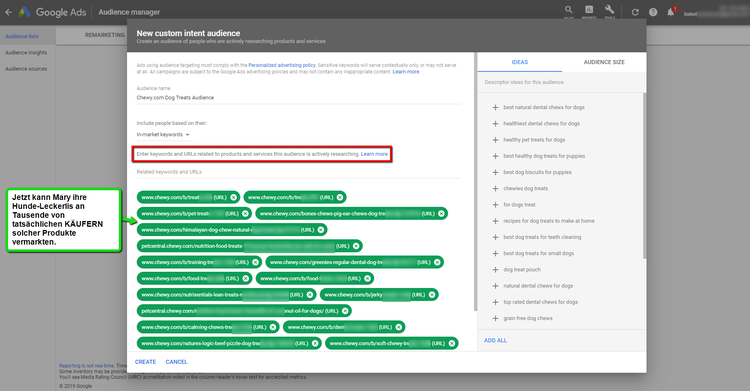Open the search tool in header
750x391 pixels.
(x=568, y=11)
